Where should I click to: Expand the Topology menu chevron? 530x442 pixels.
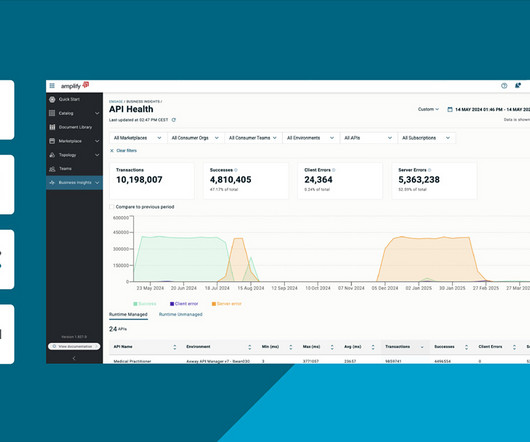click(97, 155)
